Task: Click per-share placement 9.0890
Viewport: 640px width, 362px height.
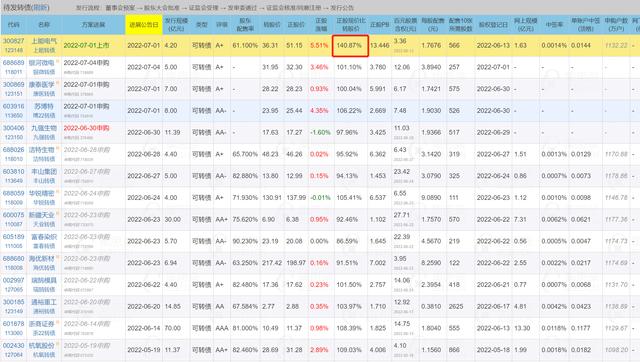Action: 431,198
